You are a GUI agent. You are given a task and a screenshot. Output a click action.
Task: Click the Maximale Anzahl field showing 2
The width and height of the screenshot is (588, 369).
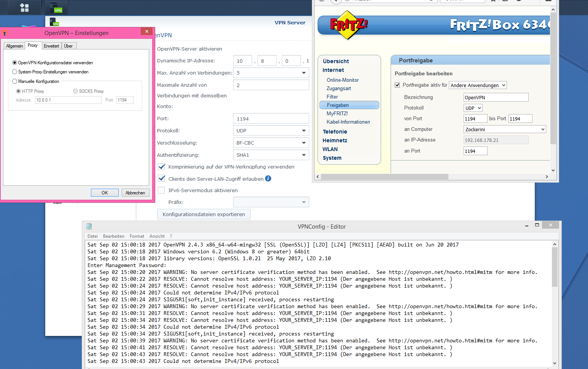point(271,85)
